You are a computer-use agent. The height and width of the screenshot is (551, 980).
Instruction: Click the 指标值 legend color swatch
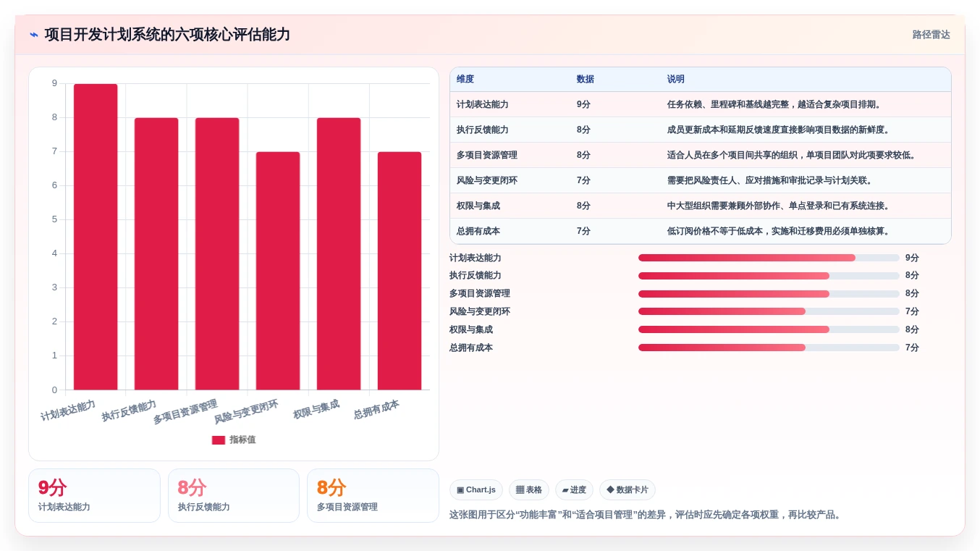tap(219, 439)
